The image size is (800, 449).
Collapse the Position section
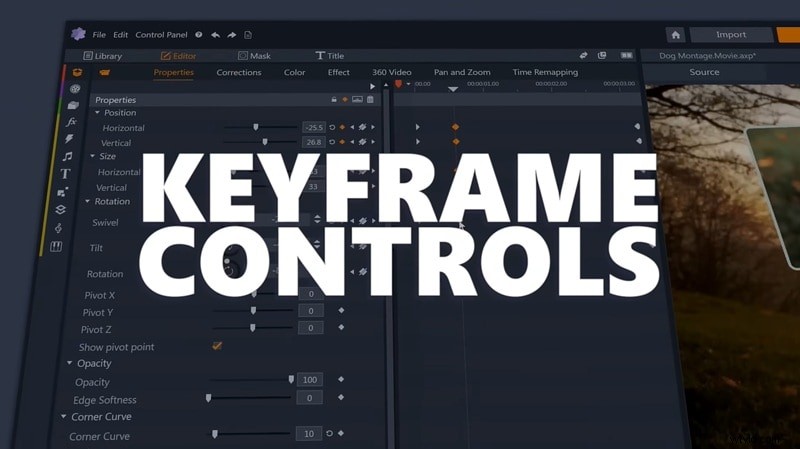(x=98, y=113)
